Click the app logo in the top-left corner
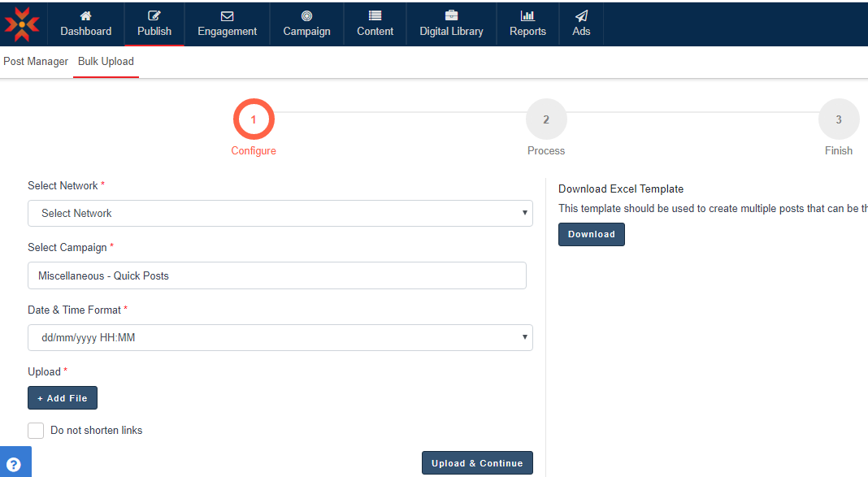The width and height of the screenshot is (868, 477). [22, 24]
